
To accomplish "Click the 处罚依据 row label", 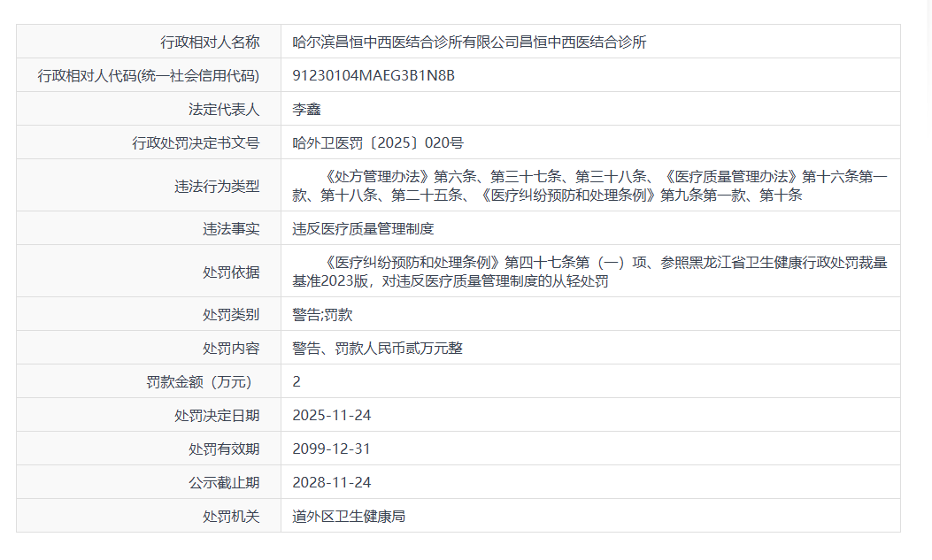I will (x=231, y=272).
